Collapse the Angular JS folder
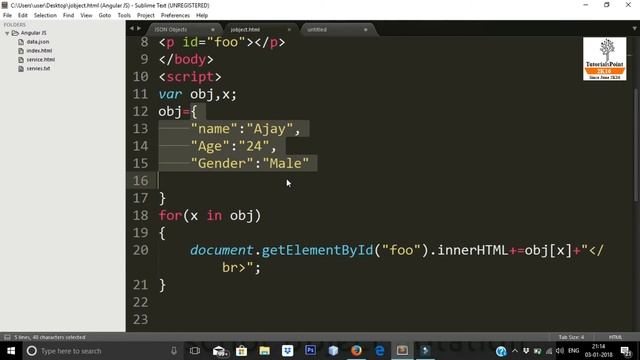 pos(7,33)
